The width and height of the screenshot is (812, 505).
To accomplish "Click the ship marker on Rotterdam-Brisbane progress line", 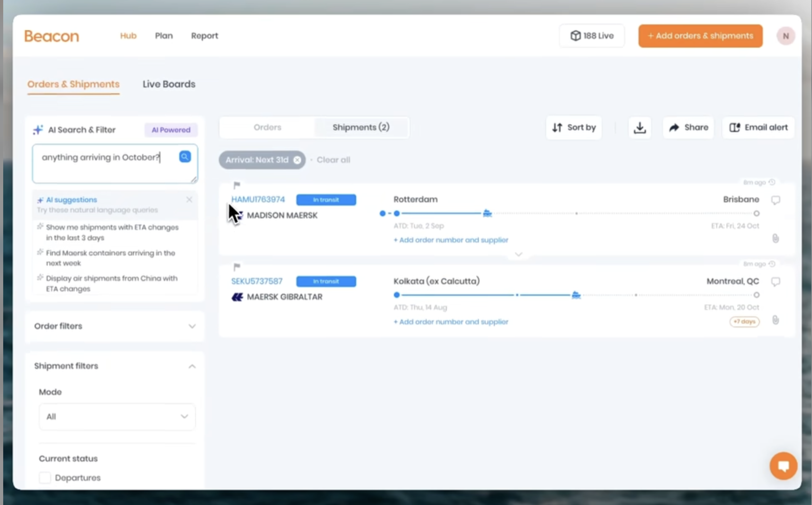I will coord(487,213).
